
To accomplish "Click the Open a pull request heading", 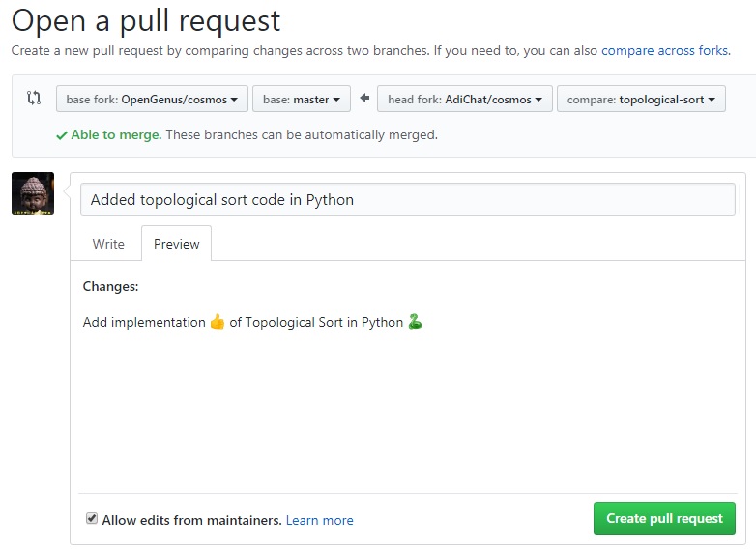I will 146,20.
